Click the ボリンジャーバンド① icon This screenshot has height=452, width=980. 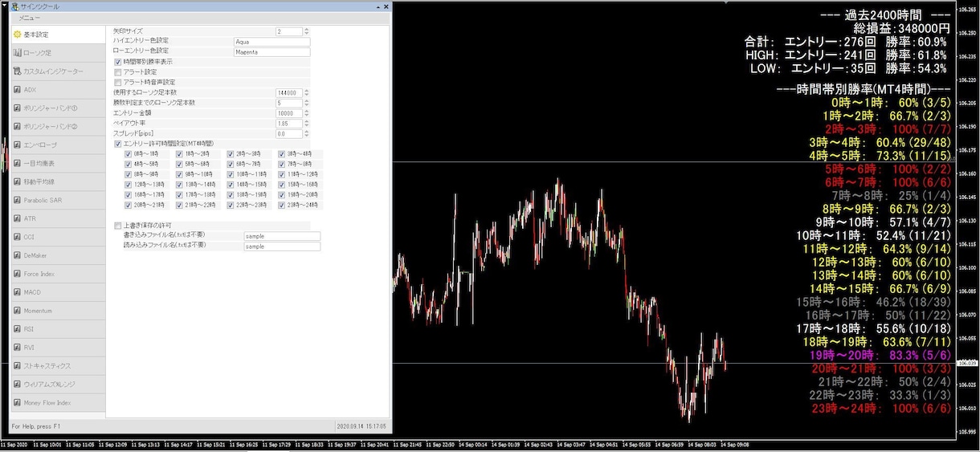[x=17, y=108]
